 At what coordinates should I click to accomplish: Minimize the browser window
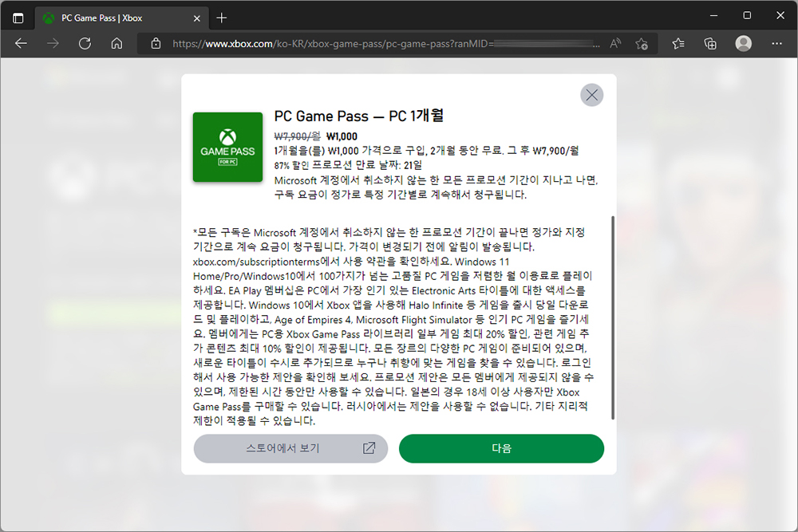(x=713, y=15)
